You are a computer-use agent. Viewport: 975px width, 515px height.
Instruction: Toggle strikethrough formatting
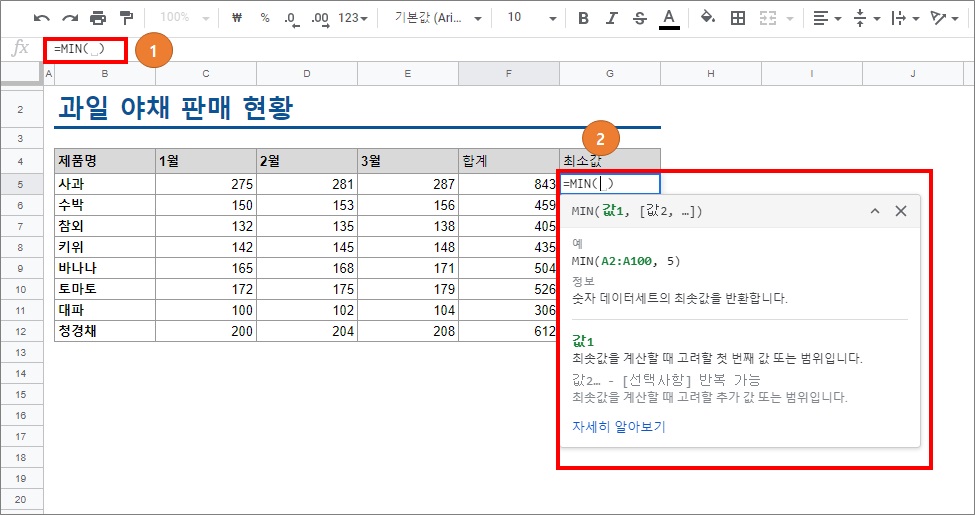[639, 18]
